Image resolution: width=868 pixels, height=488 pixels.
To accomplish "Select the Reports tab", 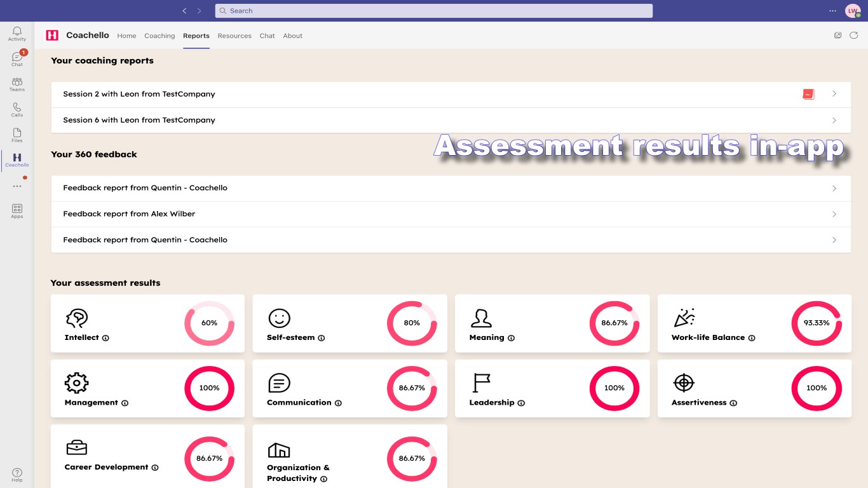I will (x=196, y=36).
